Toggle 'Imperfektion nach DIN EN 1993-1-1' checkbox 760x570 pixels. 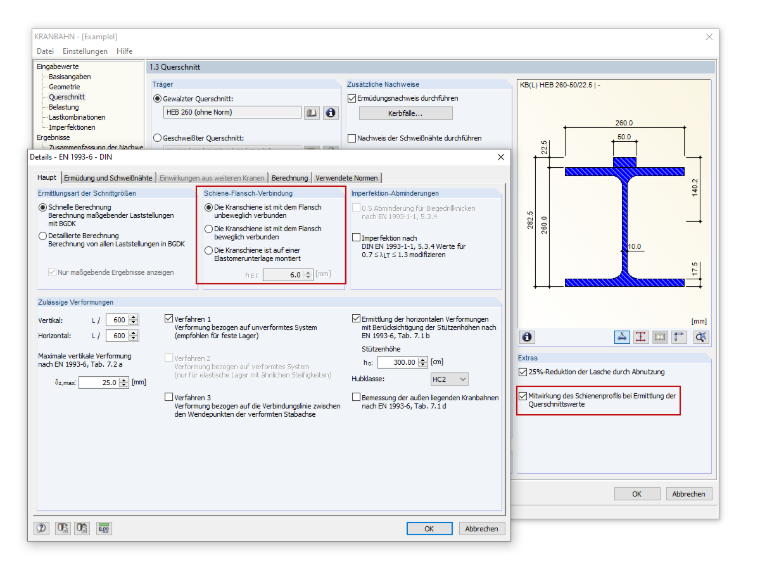pyautogui.click(x=356, y=238)
